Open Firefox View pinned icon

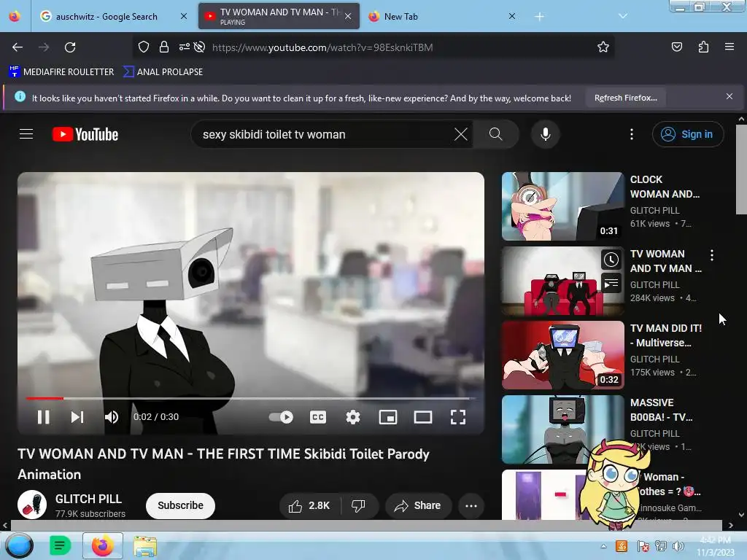coord(15,16)
